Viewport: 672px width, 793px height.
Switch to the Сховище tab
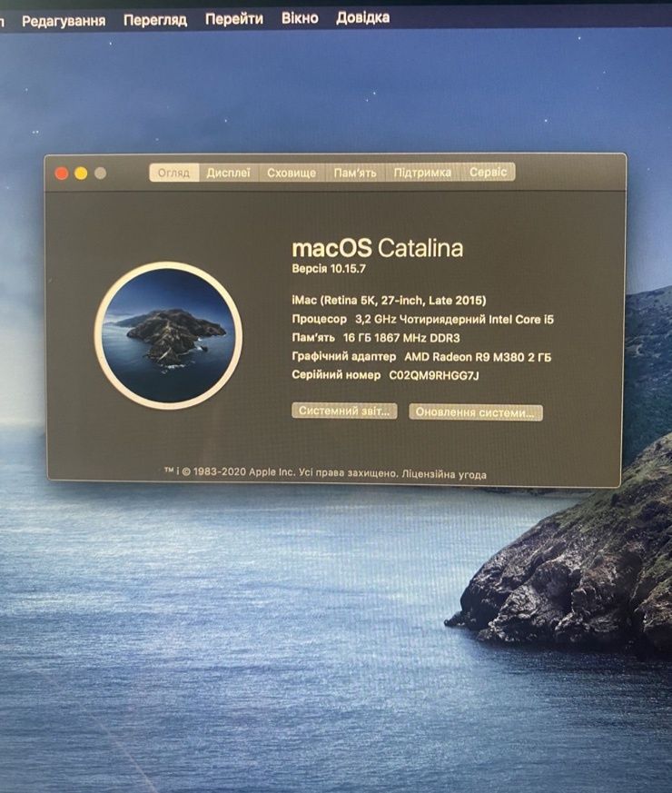coord(292,173)
